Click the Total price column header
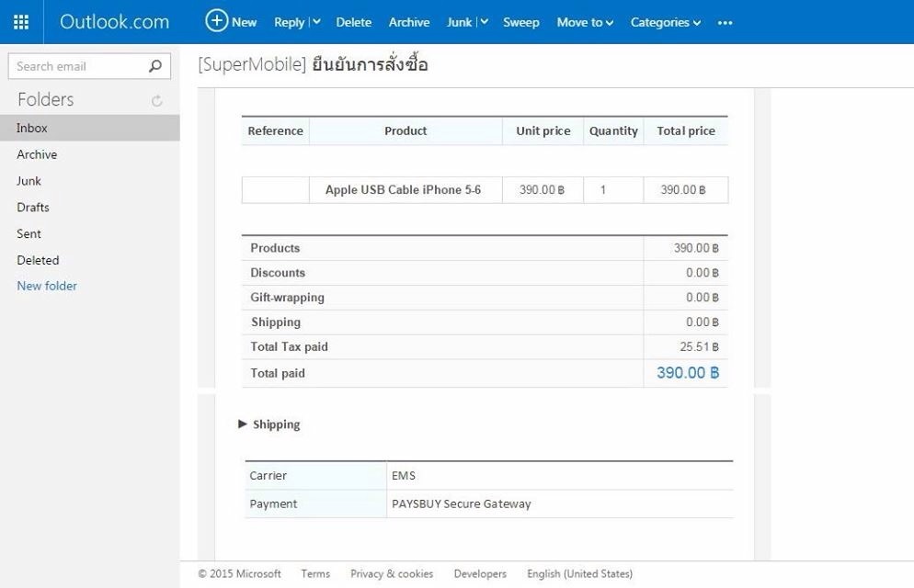Image resolution: width=914 pixels, height=588 pixels. pyautogui.click(x=686, y=131)
